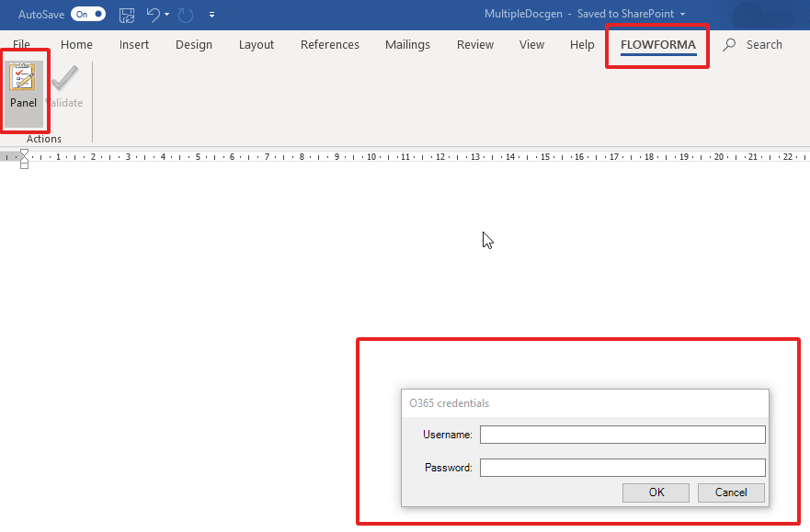
Task: Click the Validate checkmark button
Action: click(x=64, y=86)
